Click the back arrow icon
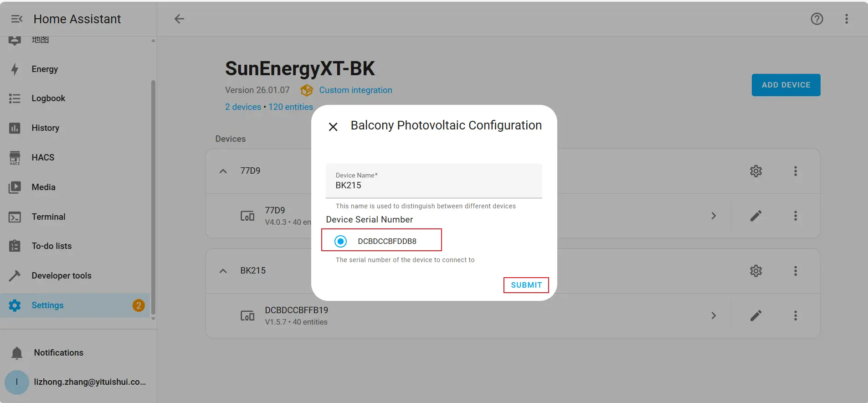The height and width of the screenshot is (403, 868). click(x=179, y=19)
